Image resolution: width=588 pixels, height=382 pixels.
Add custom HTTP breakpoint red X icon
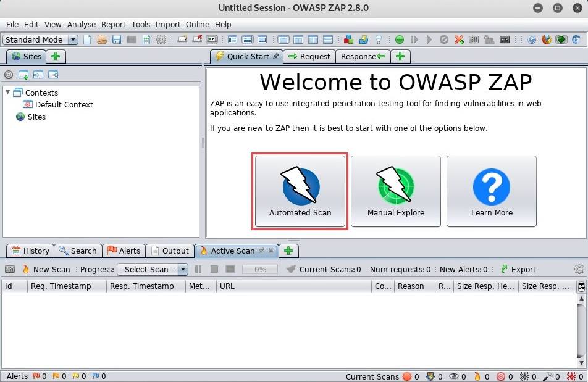[x=459, y=39]
